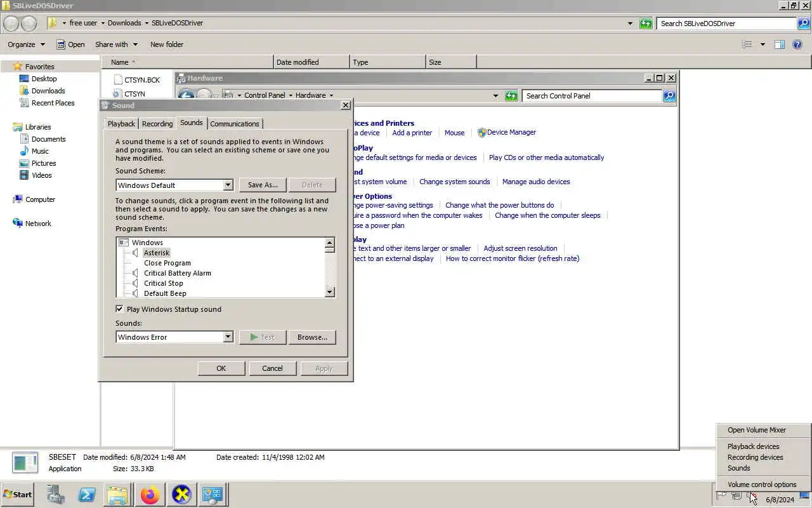Click the Save As button
The width and height of the screenshot is (812, 508).
263,185
